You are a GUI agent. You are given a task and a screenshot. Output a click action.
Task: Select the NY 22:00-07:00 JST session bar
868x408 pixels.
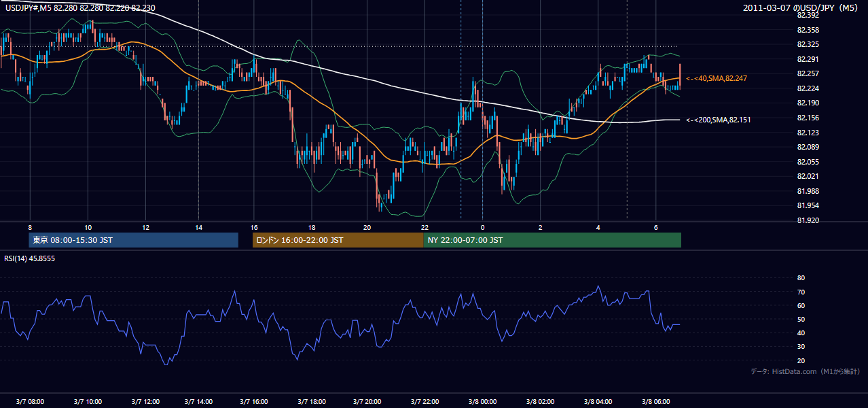552,240
